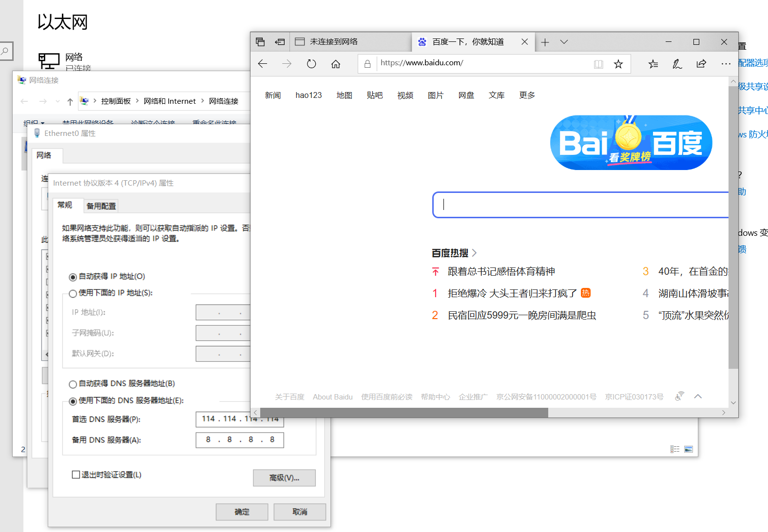Open Edge favorites hub icon
The width and height of the screenshot is (768, 532).
point(653,64)
